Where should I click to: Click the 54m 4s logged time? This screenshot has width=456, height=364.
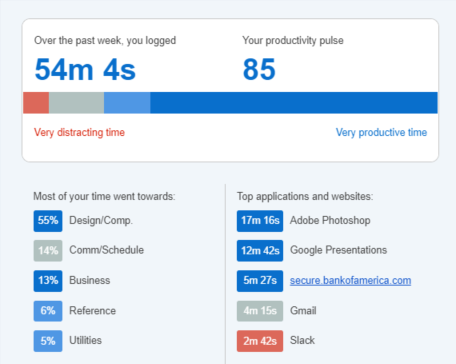85,69
